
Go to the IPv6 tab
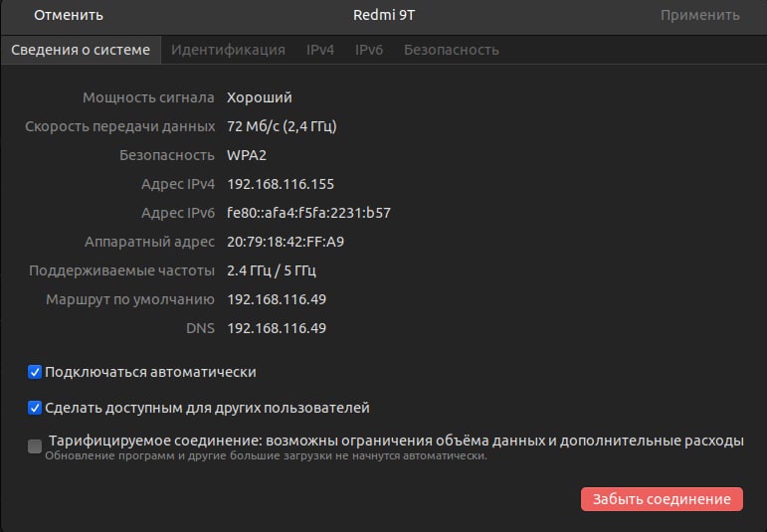[x=369, y=50]
